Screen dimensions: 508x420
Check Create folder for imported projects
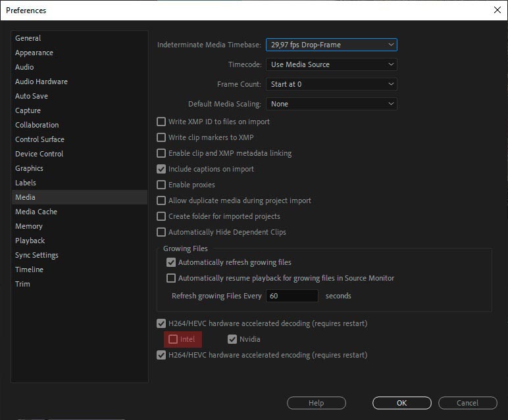161,216
